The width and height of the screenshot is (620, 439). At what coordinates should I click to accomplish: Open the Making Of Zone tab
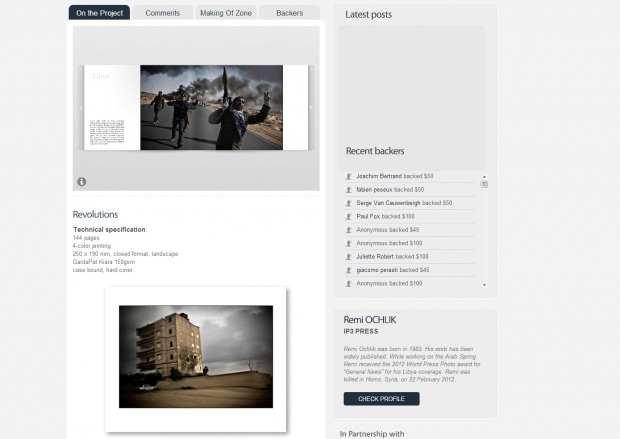pyautogui.click(x=225, y=13)
